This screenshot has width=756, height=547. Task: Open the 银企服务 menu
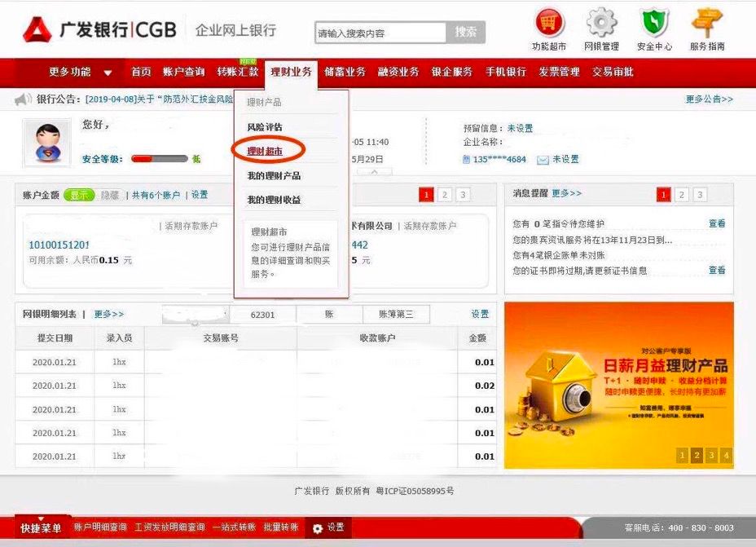tap(452, 72)
